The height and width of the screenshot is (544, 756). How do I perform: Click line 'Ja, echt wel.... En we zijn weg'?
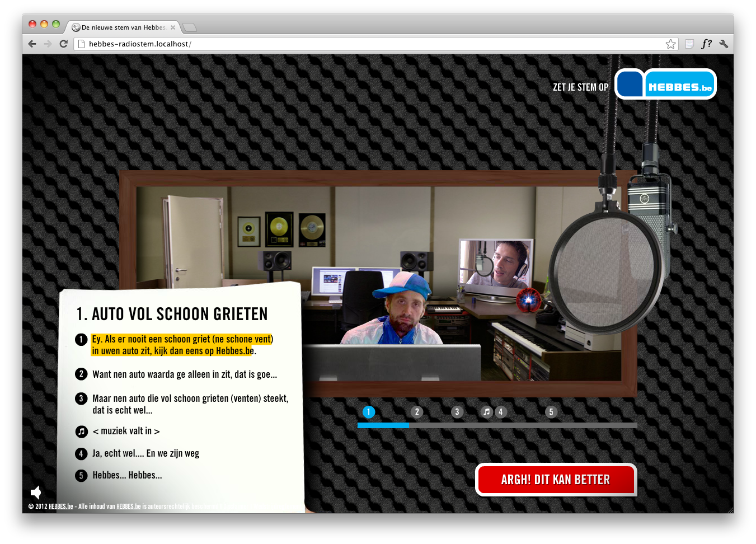click(x=146, y=453)
